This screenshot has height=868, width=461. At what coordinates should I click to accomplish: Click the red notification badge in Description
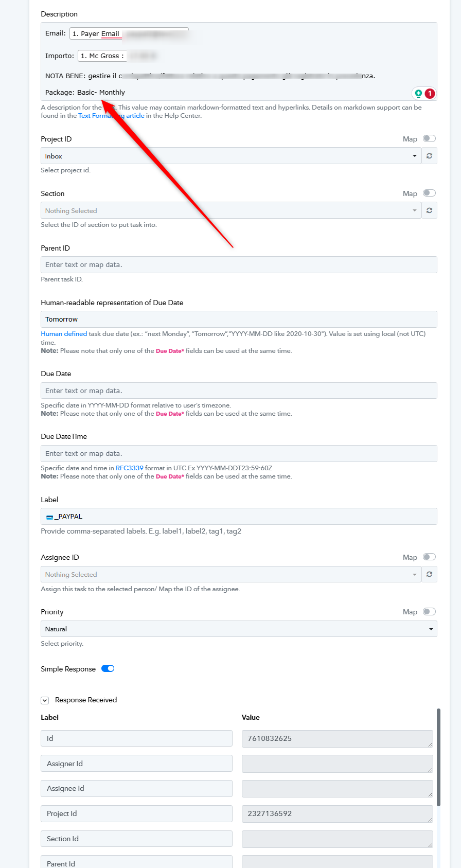[x=430, y=93]
